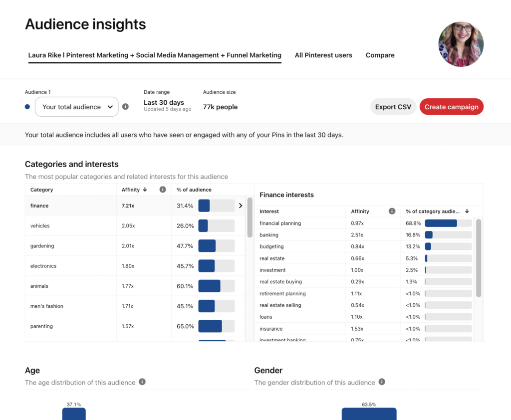Click real estate selling interest
511x420 pixels.
(364, 305)
